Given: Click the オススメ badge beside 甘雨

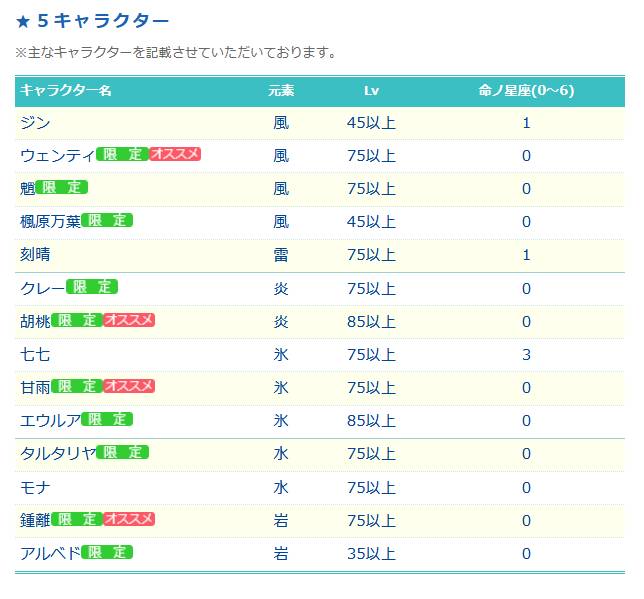Looking at the screenshot, I should [129, 386].
